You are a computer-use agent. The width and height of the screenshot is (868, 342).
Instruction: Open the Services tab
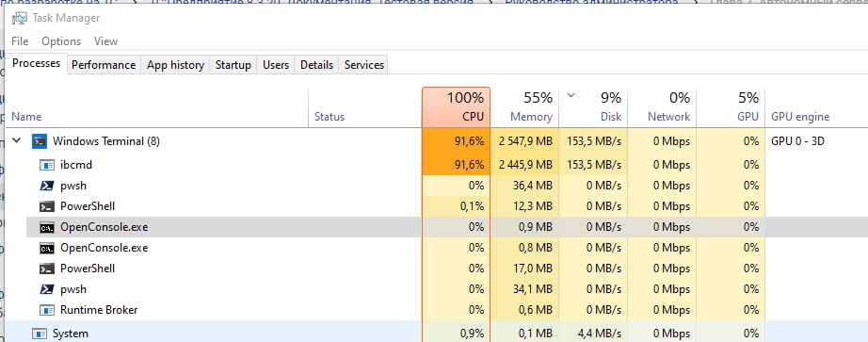pyautogui.click(x=364, y=65)
